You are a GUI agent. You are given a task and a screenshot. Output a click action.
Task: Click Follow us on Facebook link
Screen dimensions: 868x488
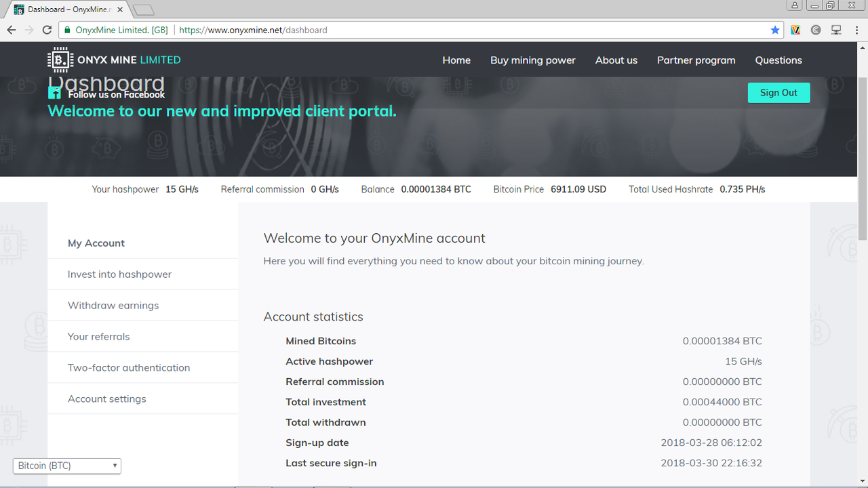pos(116,94)
